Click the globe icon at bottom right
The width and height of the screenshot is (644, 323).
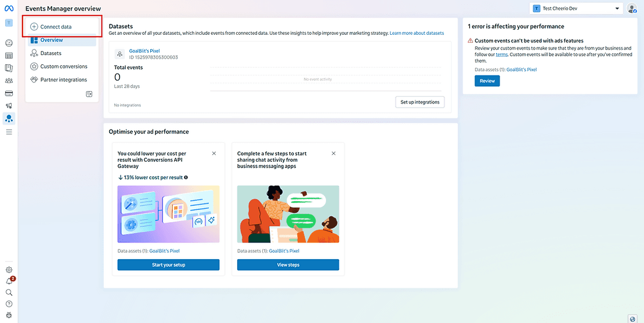tap(632, 318)
